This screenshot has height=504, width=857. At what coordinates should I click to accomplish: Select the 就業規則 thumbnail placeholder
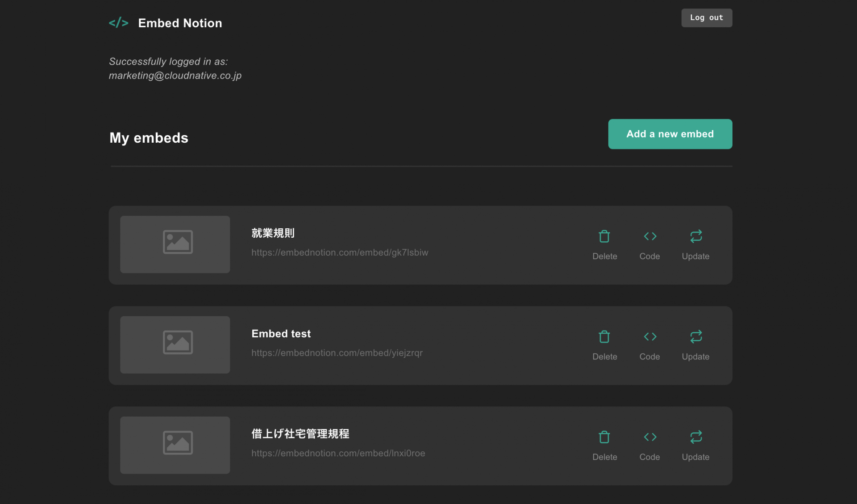175,244
